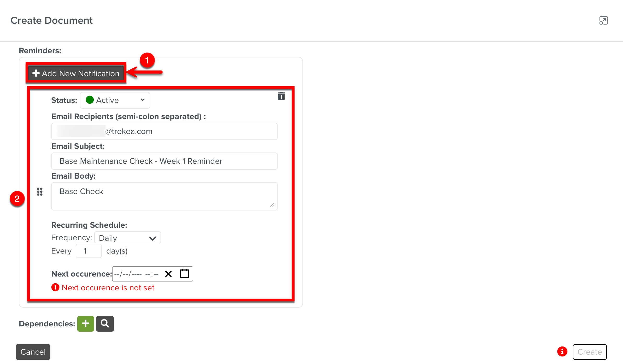
Task: Click the red error icon by warning text
Action: tap(55, 287)
